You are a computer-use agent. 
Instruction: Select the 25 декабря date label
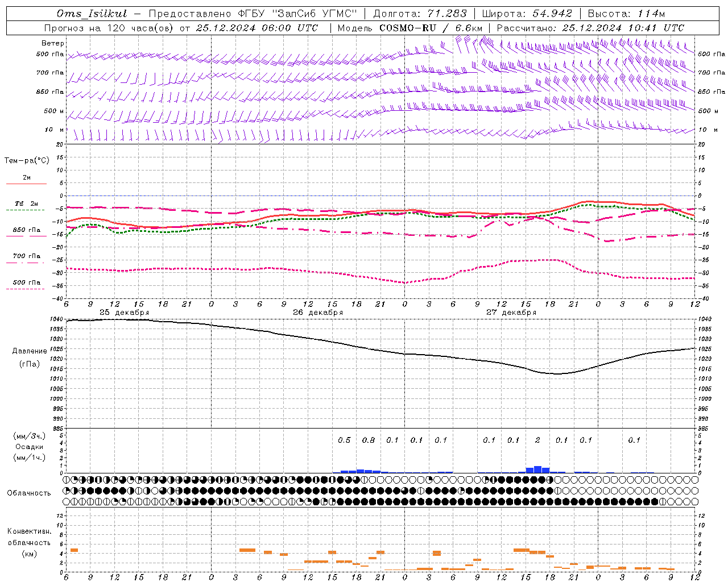pos(124,313)
